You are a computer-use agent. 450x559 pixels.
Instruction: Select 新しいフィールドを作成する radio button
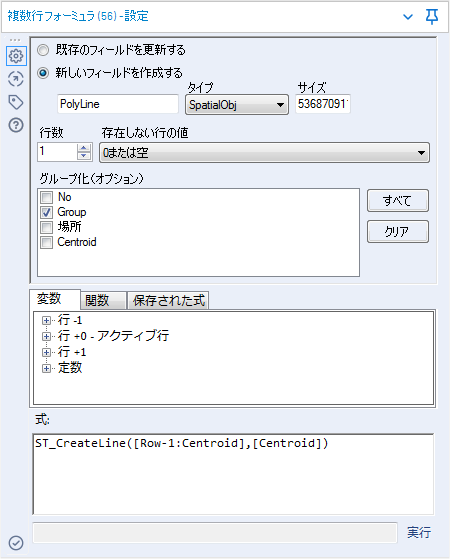[x=43, y=73]
